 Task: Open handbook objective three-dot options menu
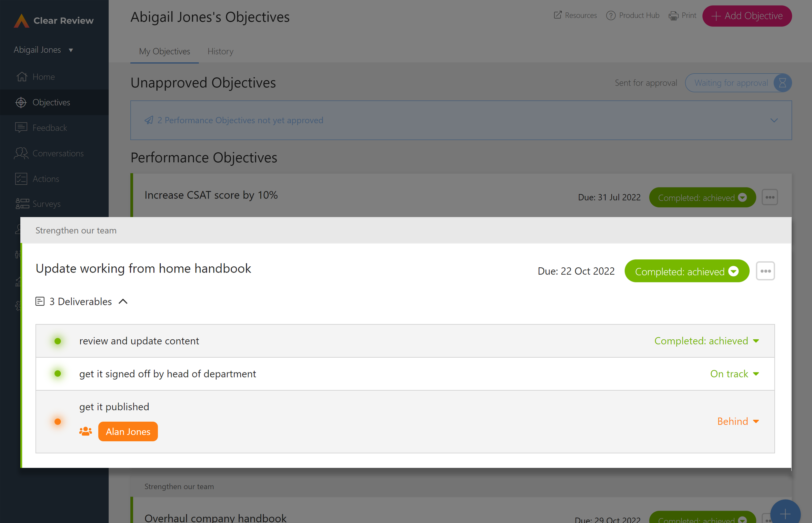(x=765, y=271)
